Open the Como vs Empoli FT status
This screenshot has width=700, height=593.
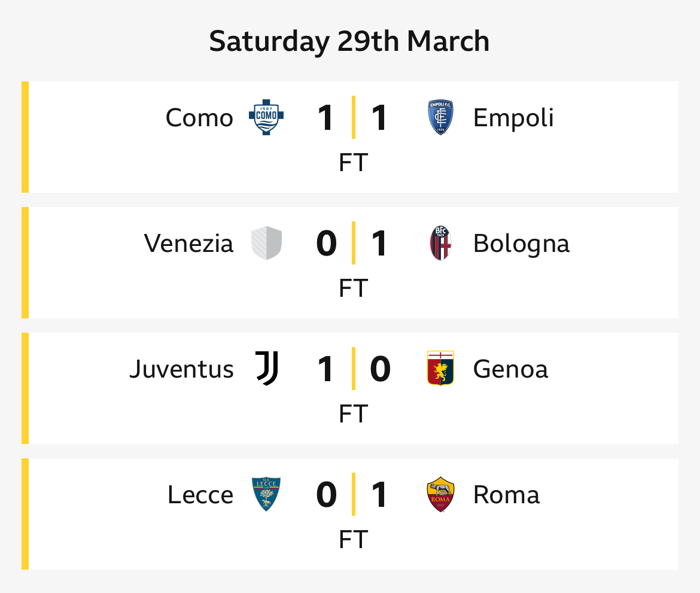pos(354,162)
